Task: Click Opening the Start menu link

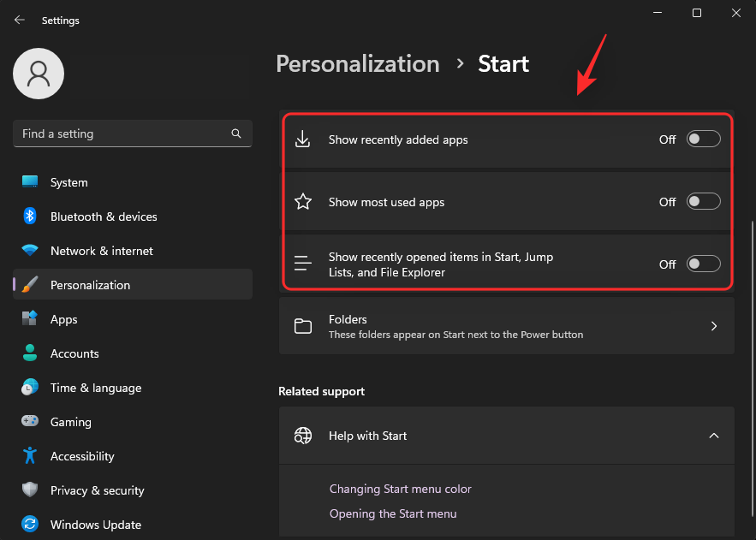Action: pyautogui.click(x=393, y=513)
